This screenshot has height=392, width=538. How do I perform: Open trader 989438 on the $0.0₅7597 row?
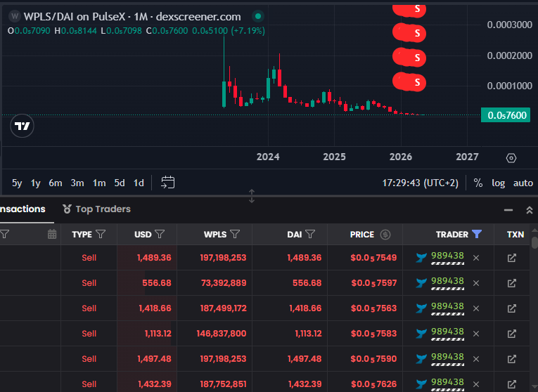coord(447,281)
